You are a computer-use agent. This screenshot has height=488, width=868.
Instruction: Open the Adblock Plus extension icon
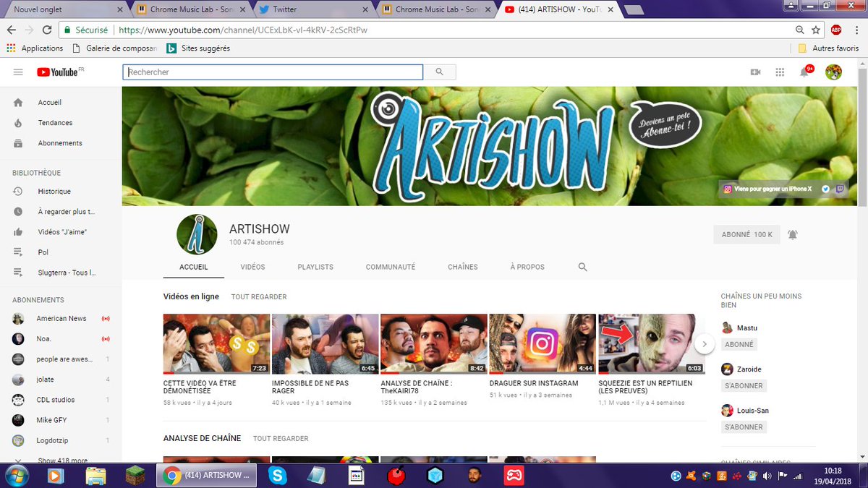(x=835, y=30)
